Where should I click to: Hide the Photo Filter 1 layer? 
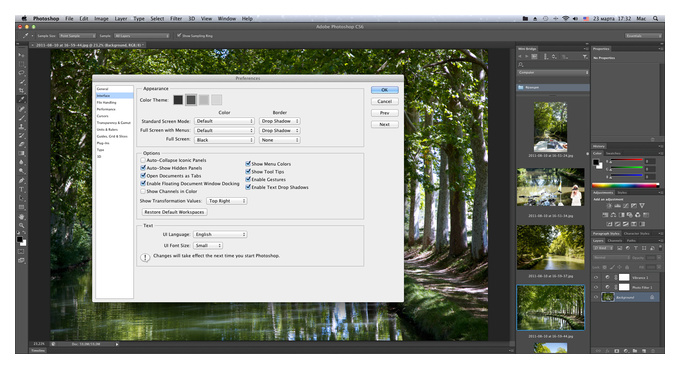point(596,287)
